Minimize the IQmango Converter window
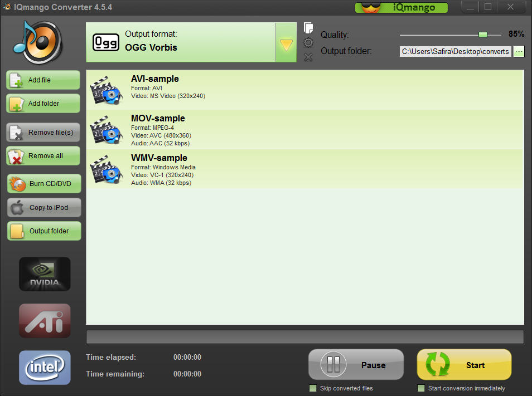Image resolution: width=532 pixels, height=396 pixels. pyautogui.click(x=470, y=7)
